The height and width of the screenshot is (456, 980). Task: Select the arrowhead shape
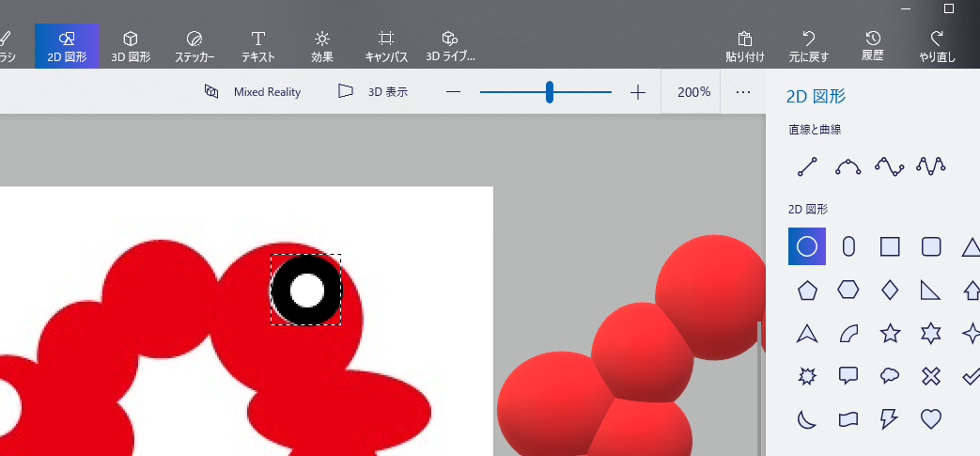(807, 334)
